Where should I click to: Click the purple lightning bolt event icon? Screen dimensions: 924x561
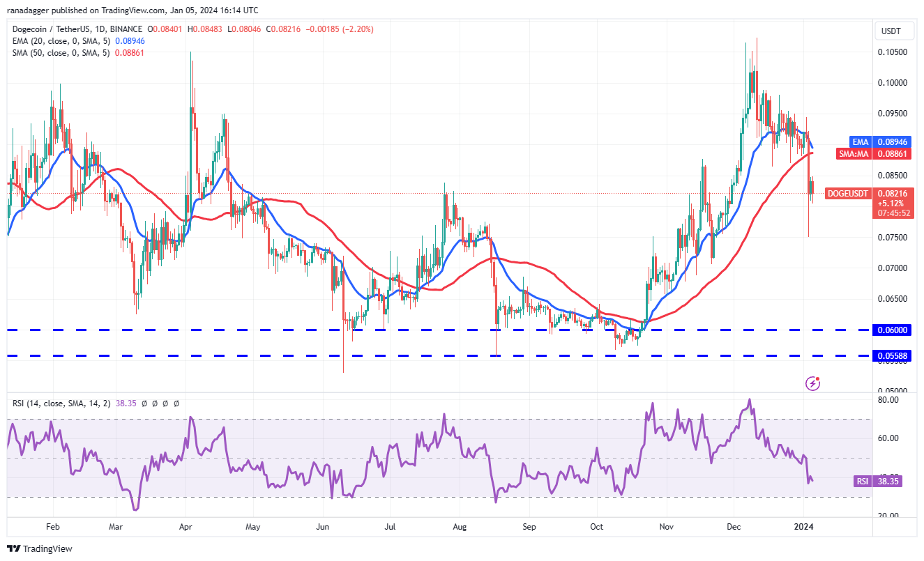click(x=812, y=383)
